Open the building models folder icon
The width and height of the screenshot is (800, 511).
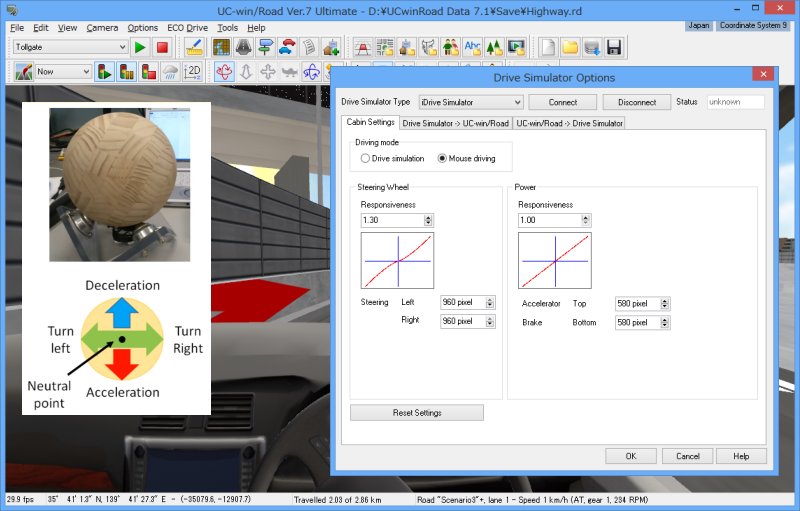tap(407, 47)
